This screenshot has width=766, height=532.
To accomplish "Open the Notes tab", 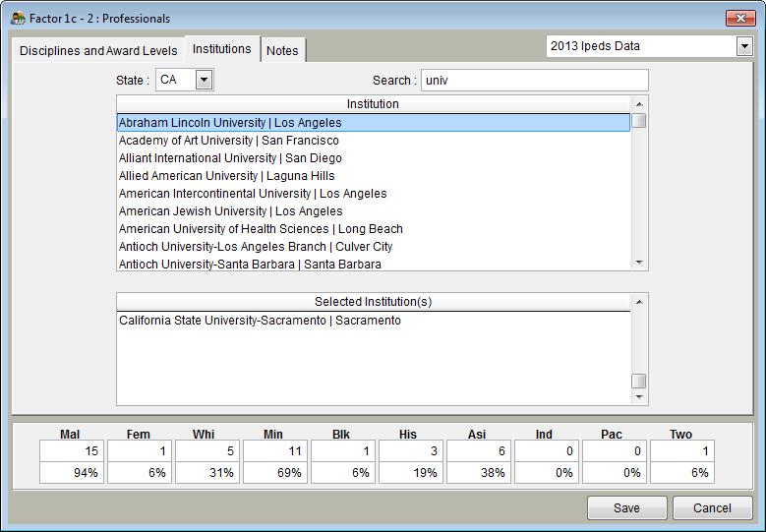I will [282, 51].
